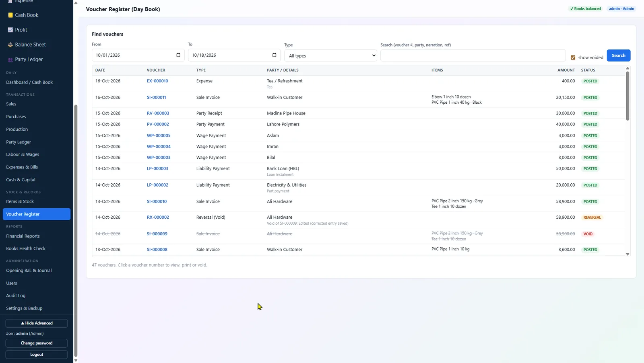Select Labour & Wages menu item
Viewport: 644px width, 363px height.
point(23,154)
